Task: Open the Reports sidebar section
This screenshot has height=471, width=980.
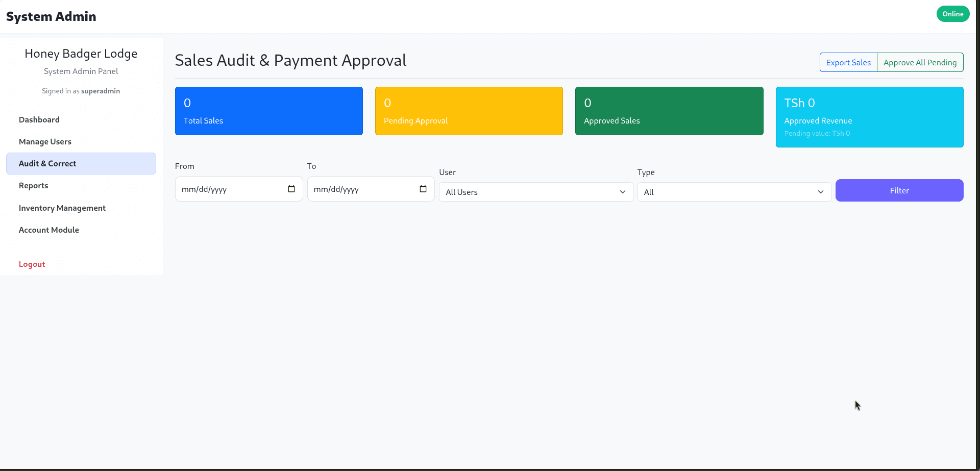Action: pos(34,185)
